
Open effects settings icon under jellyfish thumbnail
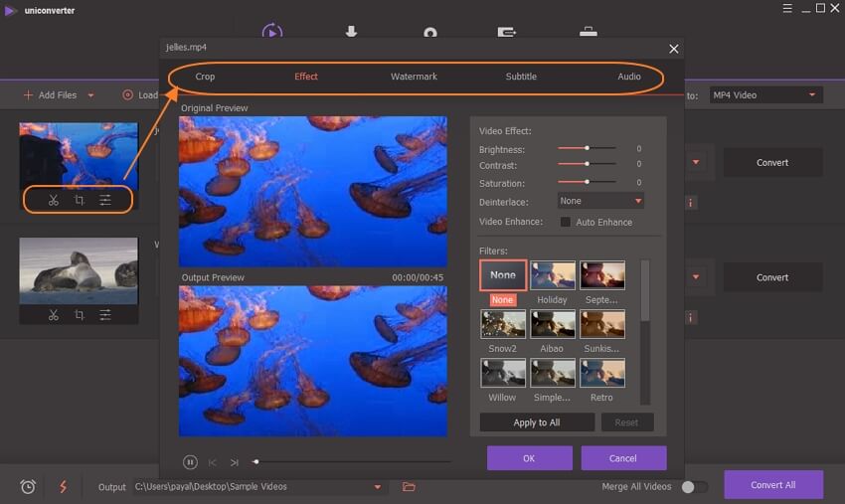coord(105,201)
